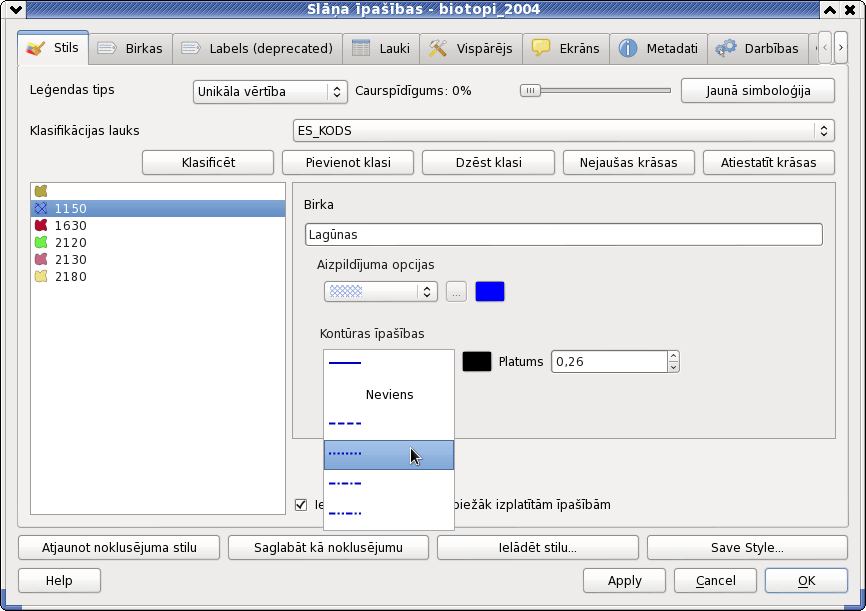Viewport: 866px width, 611px height.
Task: Click the tab bar left arrow
Action: [x=825, y=48]
